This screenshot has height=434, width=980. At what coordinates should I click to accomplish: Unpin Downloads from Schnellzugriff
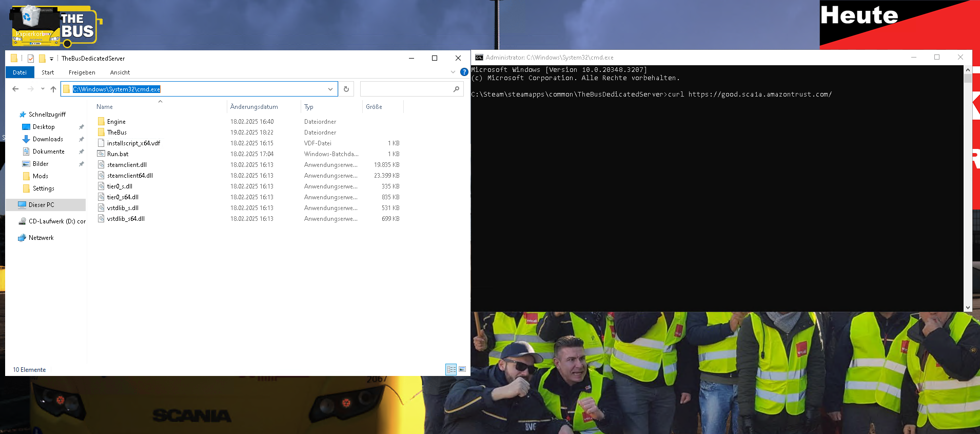pyautogui.click(x=81, y=139)
